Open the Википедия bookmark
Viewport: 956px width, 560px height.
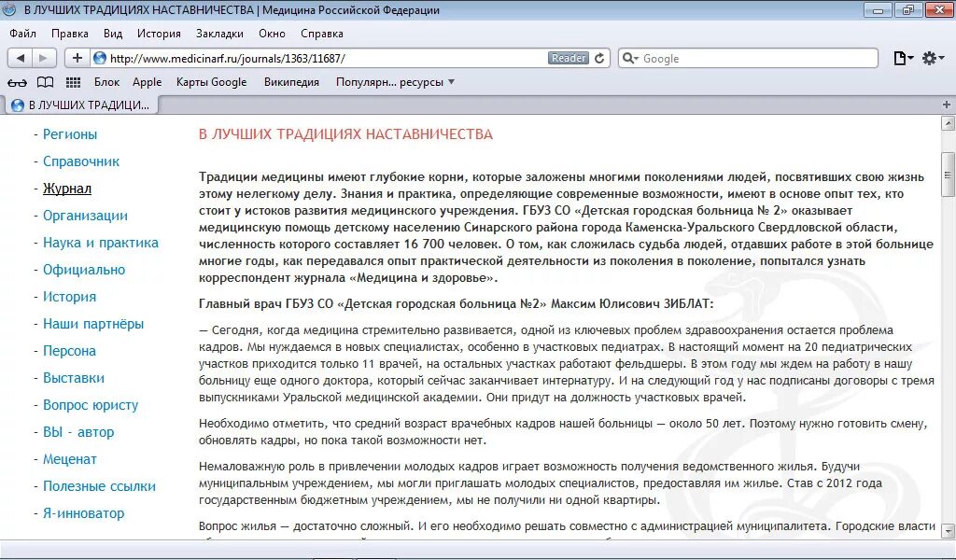(291, 82)
